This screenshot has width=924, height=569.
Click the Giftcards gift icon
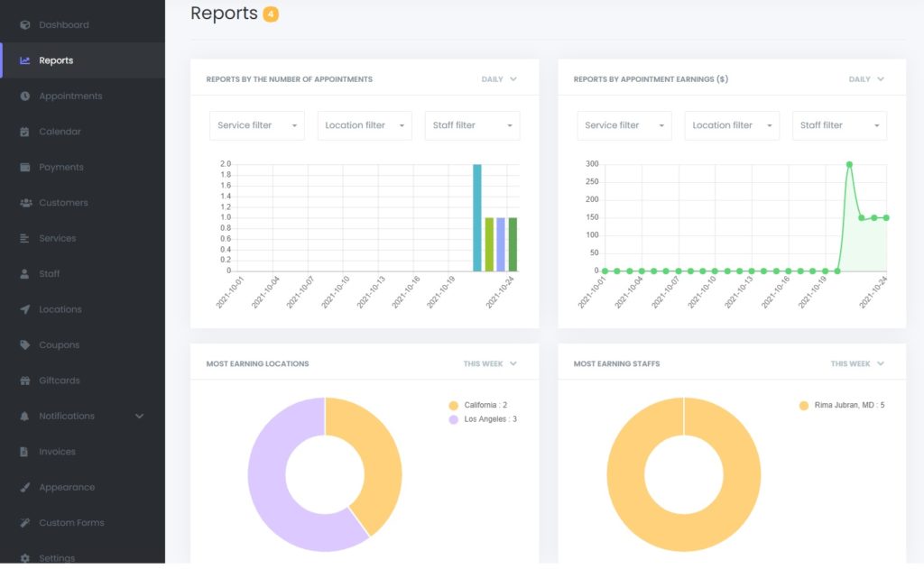[x=24, y=381]
